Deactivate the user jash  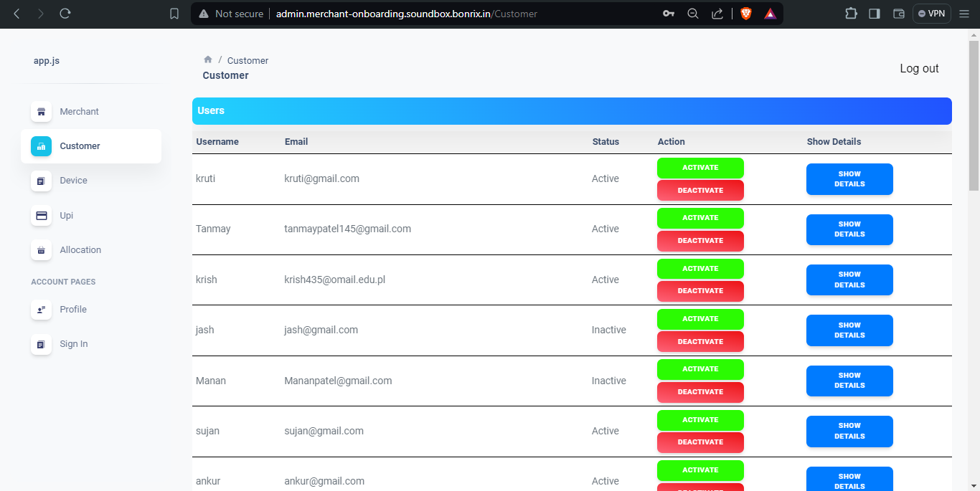point(700,341)
